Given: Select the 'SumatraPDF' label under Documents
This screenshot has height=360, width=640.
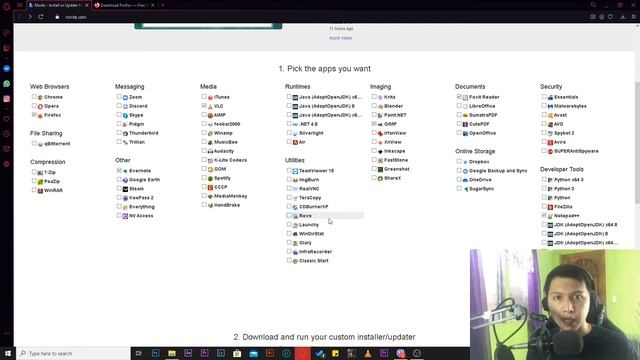Looking at the screenshot, I should 483,116.
